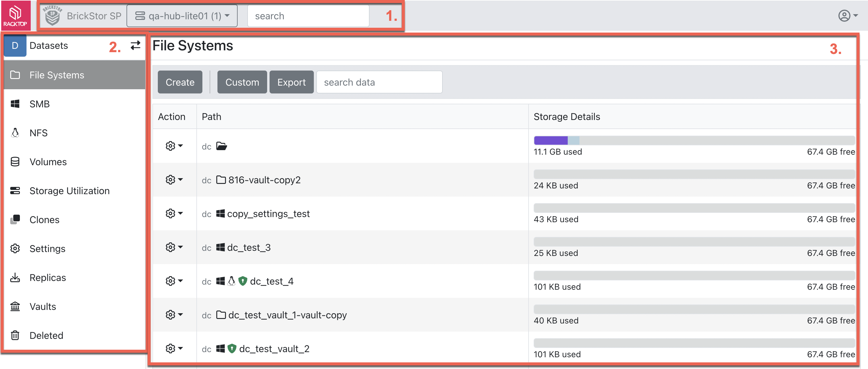Click the Export button

(x=291, y=82)
